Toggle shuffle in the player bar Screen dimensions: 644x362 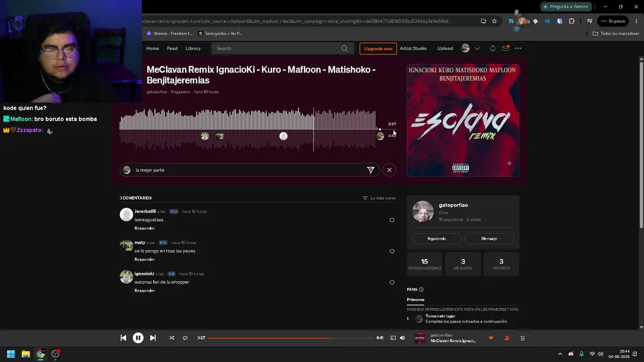(x=172, y=338)
